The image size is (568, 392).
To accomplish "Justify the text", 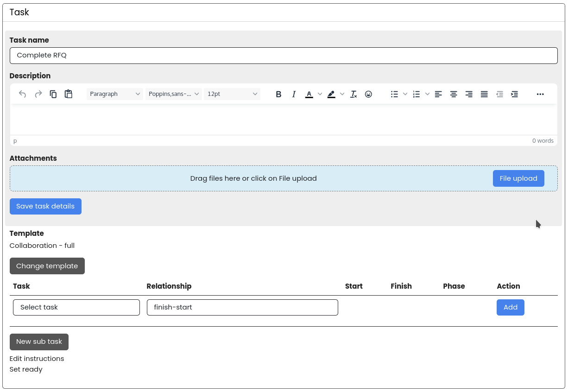I will [484, 94].
